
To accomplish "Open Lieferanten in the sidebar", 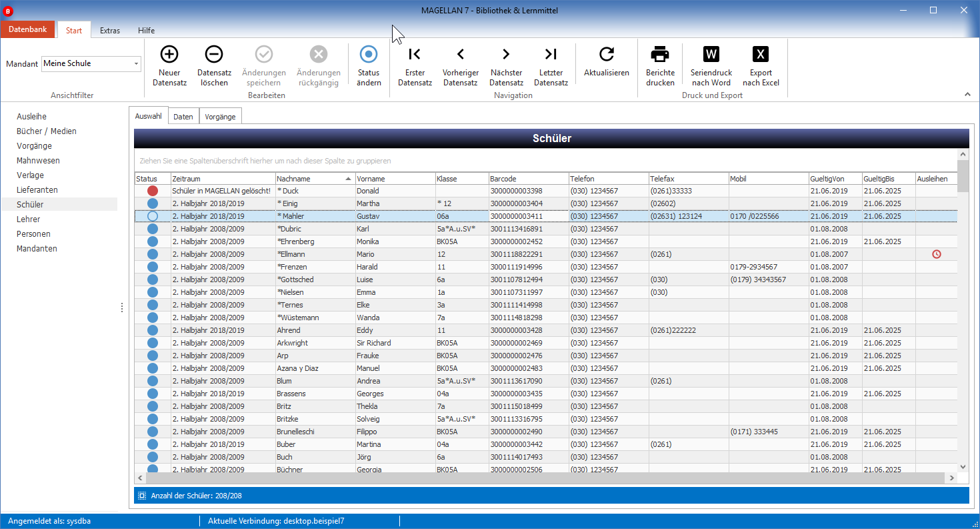I will pos(37,190).
